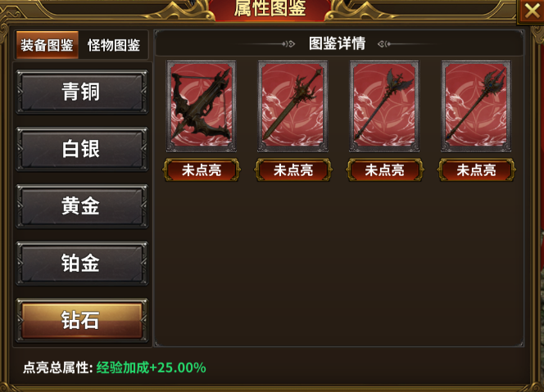Open the 青铜 tier category
This screenshot has height=392, width=544.
[x=82, y=92]
